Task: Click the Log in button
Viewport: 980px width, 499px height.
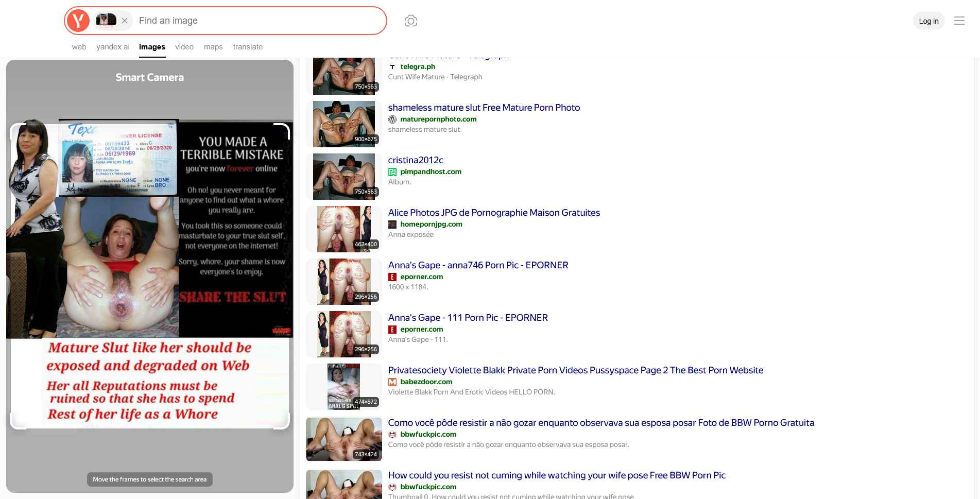Action: click(929, 21)
